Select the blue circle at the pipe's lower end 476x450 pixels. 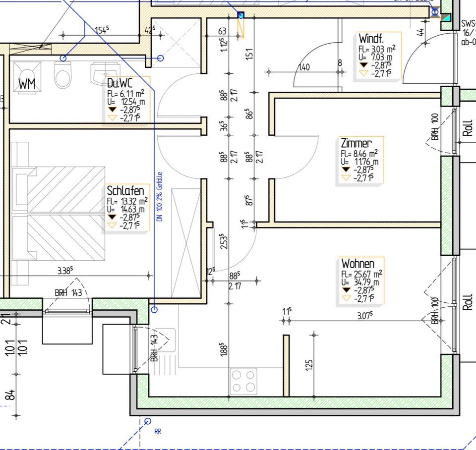coord(154,310)
